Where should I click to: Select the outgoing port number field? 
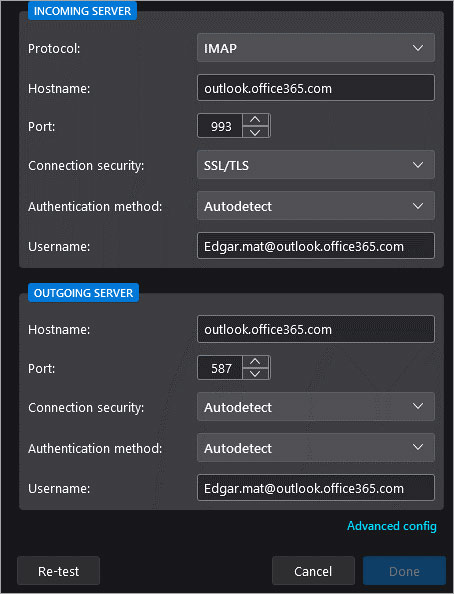pos(220,367)
